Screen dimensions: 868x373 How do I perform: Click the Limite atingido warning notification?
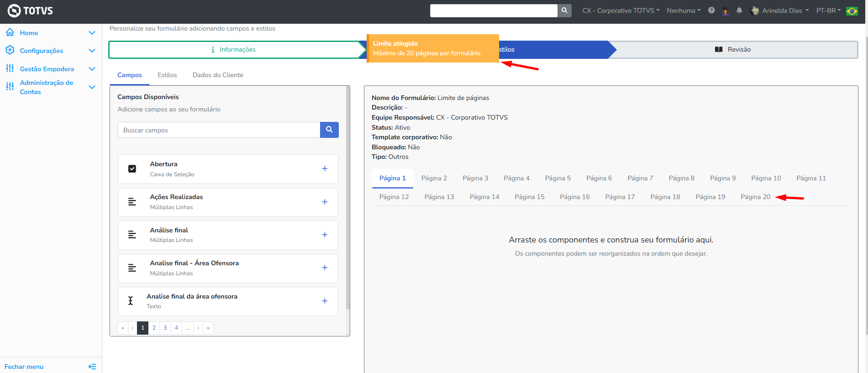coord(433,48)
